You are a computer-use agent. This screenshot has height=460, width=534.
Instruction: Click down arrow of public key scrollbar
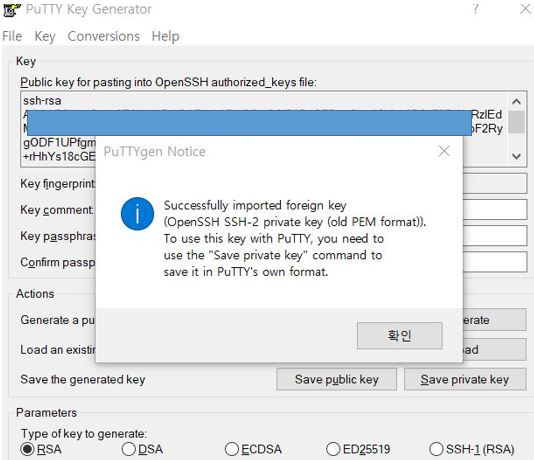coord(516,156)
